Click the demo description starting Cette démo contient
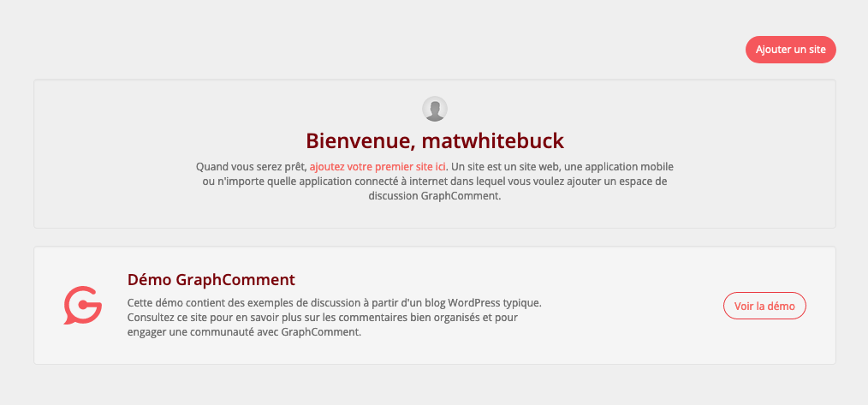The image size is (868, 405). click(335, 318)
